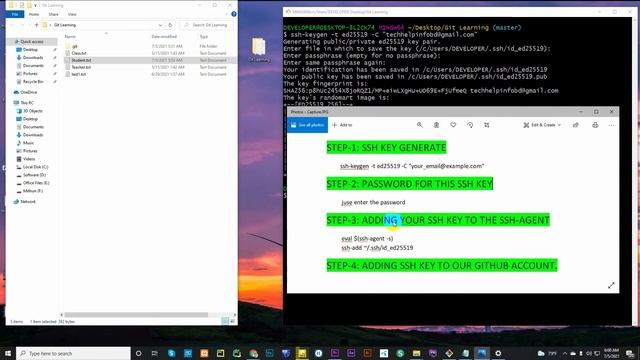The width and height of the screenshot is (640, 360).
Task: Click the Windows Start button
Action: (x=8, y=353)
